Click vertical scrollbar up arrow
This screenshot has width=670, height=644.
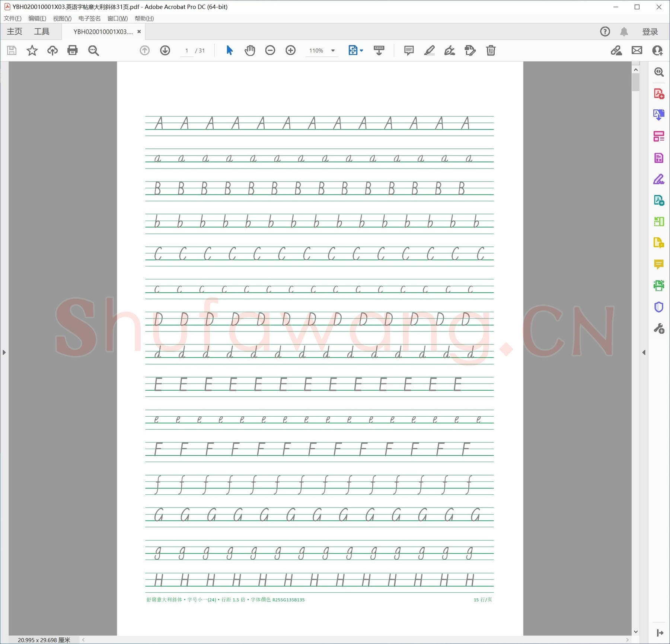coord(636,70)
